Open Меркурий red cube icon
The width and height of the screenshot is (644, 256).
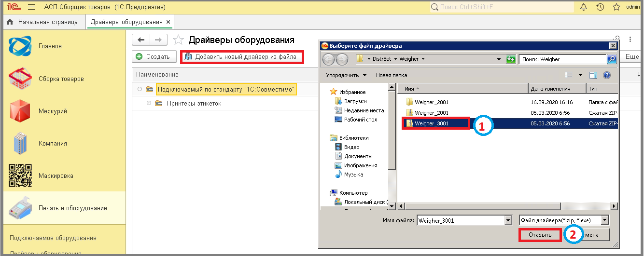click(x=20, y=111)
